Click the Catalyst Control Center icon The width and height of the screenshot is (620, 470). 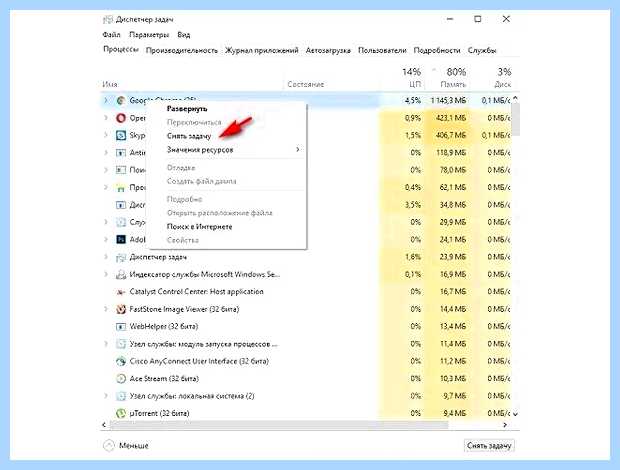121,292
